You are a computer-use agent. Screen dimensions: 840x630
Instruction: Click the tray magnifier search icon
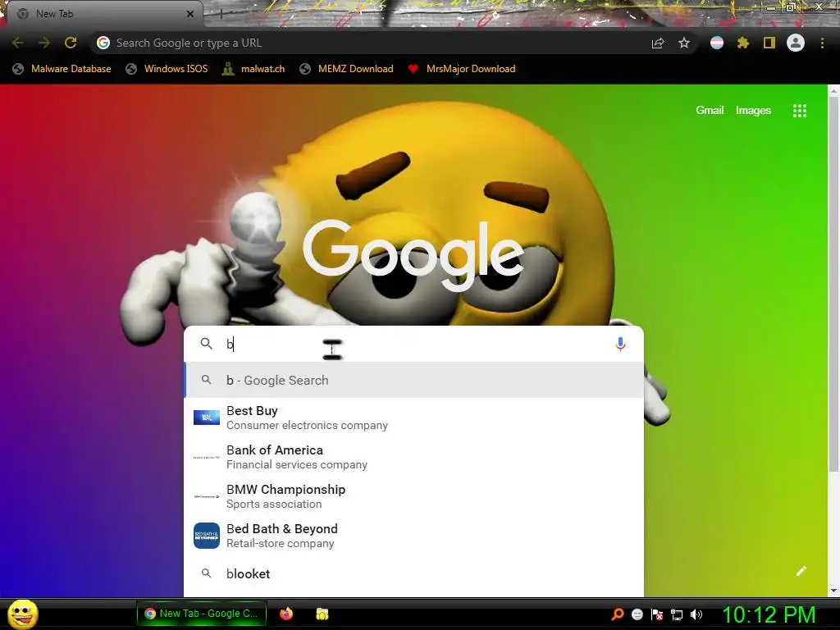617,614
